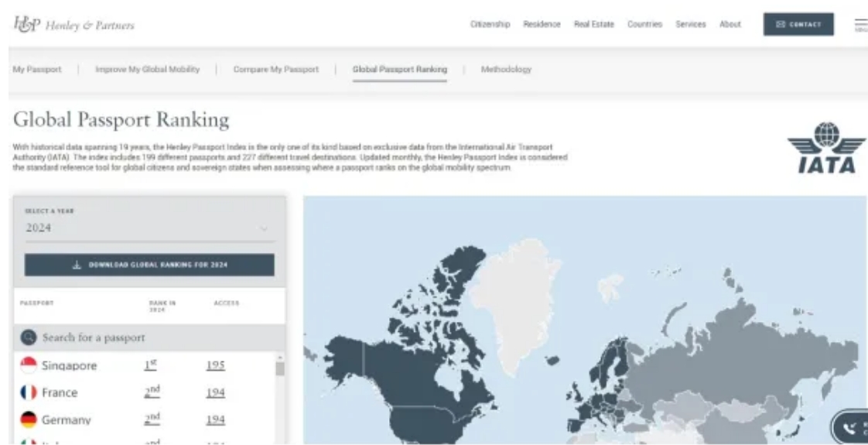
Task: Click Download Global Ranking for 2024
Action: [x=149, y=265]
